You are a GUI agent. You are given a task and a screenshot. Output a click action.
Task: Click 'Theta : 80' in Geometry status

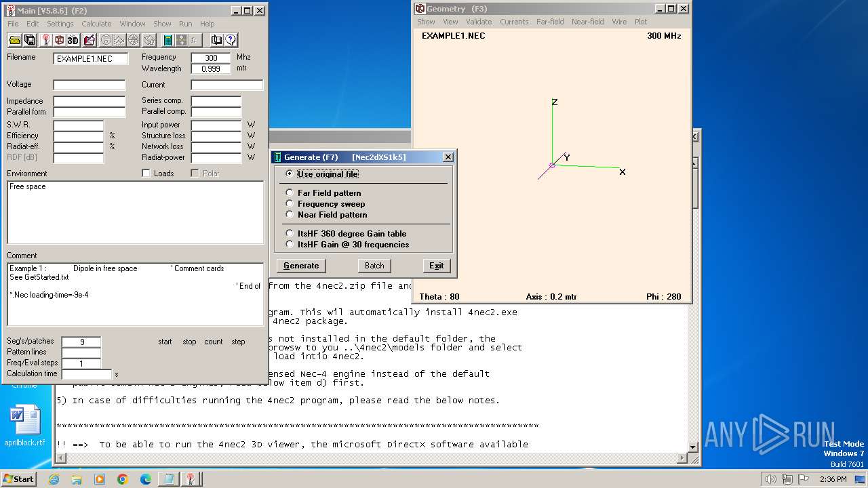(439, 297)
